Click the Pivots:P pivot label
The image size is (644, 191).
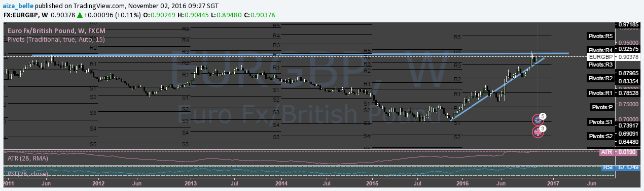602,107
